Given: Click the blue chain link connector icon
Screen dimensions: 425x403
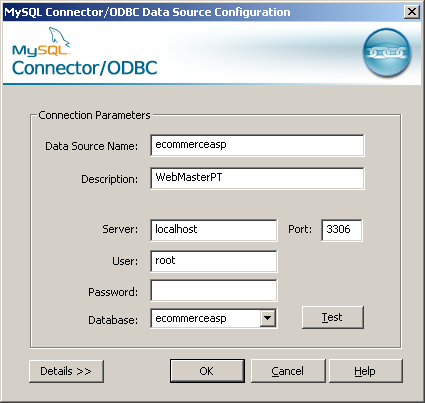Looking at the screenshot, I should tap(387, 53).
